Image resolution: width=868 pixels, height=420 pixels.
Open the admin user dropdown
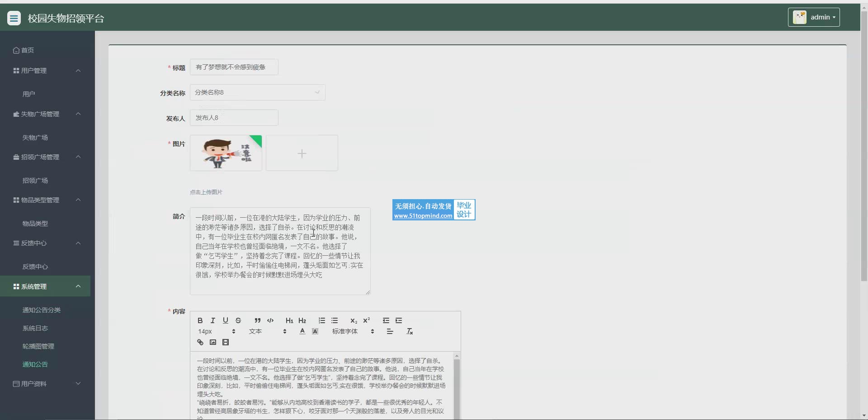tap(814, 17)
